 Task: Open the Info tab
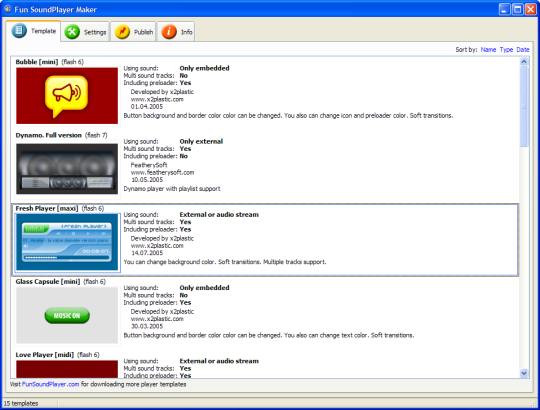(x=176, y=32)
